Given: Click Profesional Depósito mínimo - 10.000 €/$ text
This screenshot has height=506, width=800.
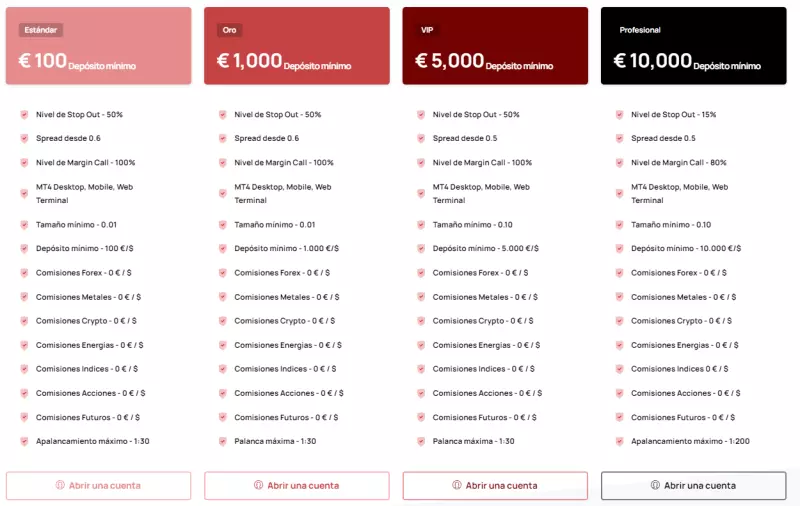Looking at the screenshot, I should [686, 248].
